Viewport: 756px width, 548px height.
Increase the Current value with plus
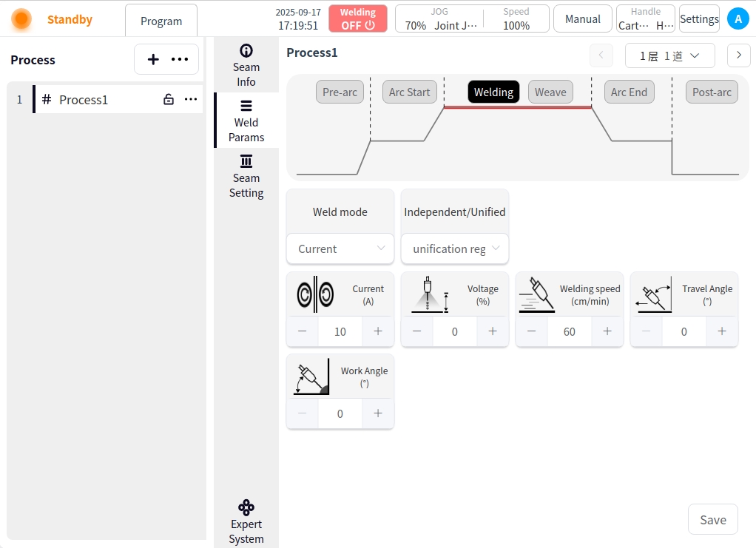pos(378,331)
